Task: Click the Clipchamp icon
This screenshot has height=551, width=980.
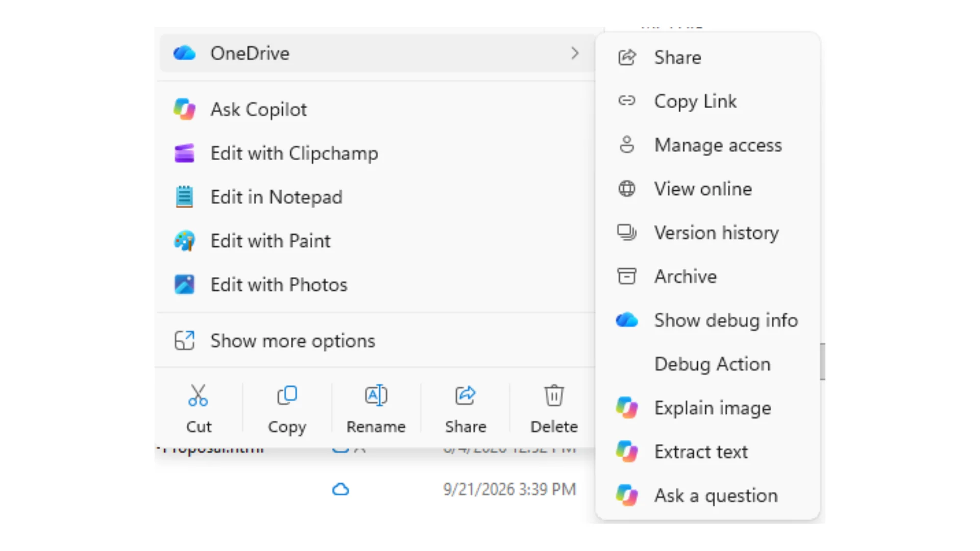Action: click(x=184, y=153)
